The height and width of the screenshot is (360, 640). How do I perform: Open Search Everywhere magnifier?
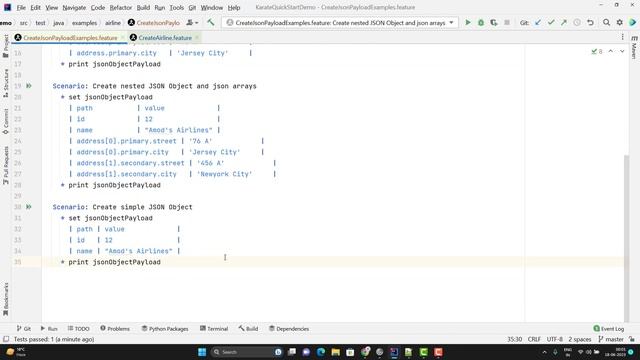tap(607, 23)
